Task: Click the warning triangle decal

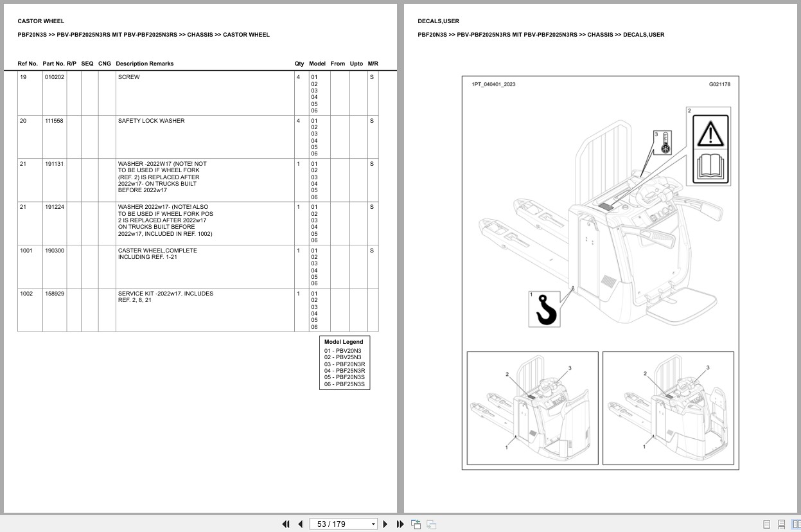Action: [711, 133]
